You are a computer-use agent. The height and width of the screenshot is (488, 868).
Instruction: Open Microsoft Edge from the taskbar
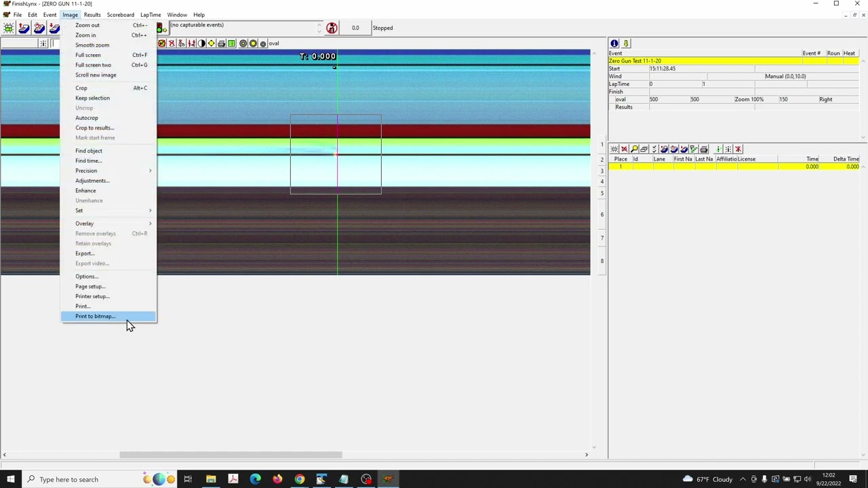[x=255, y=479]
